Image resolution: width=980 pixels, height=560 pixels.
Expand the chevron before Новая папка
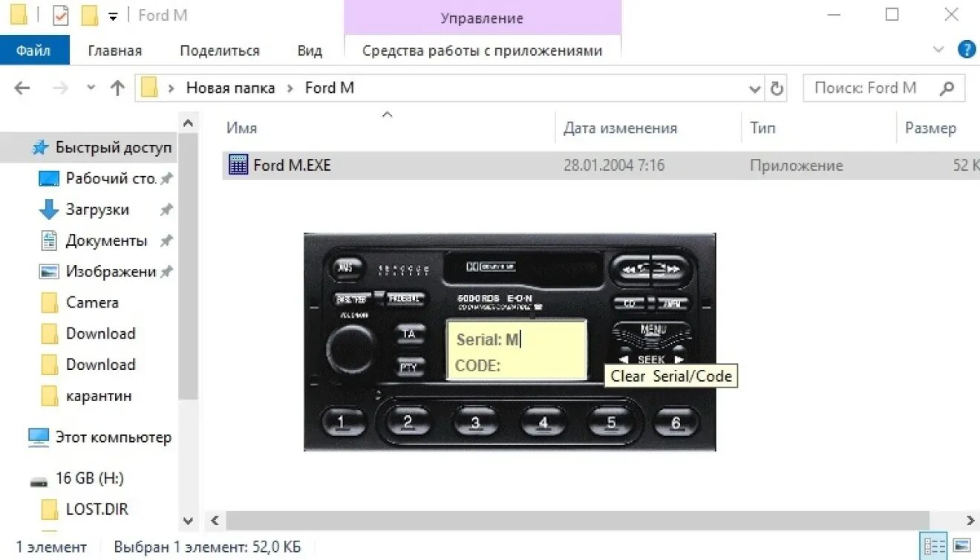pos(171,88)
